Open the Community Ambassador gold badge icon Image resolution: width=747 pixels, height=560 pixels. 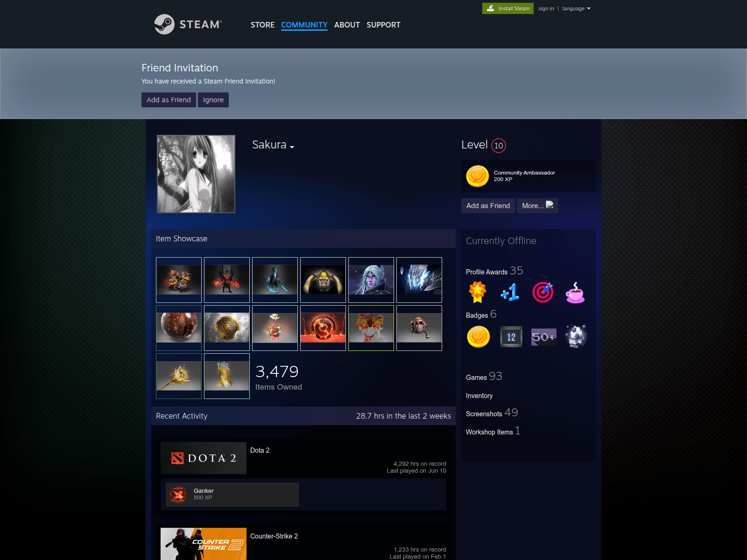click(477, 176)
